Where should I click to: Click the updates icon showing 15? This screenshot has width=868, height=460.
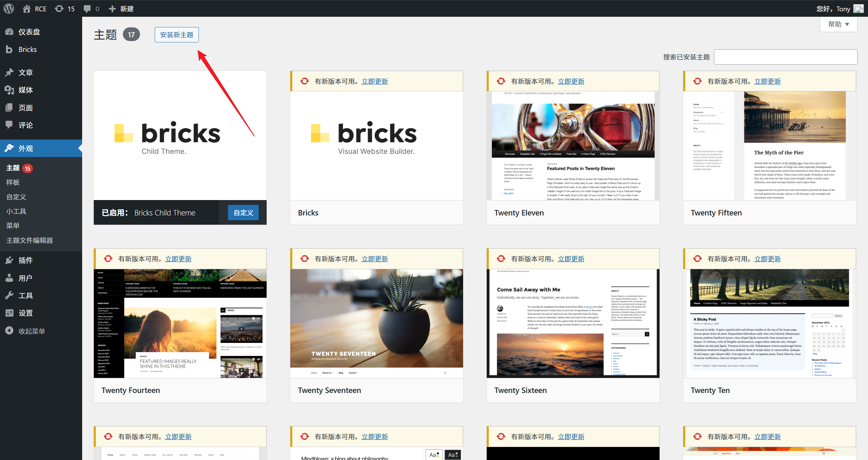[x=60, y=9]
